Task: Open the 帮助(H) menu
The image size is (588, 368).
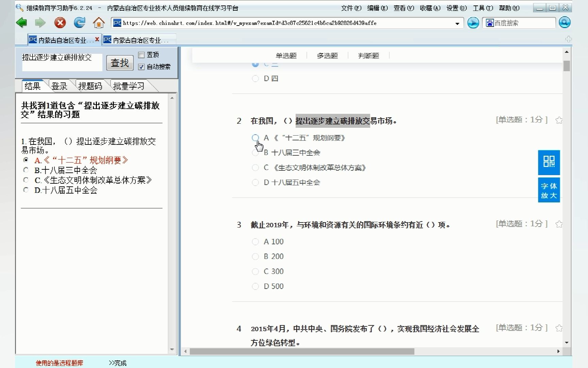Action: (509, 8)
